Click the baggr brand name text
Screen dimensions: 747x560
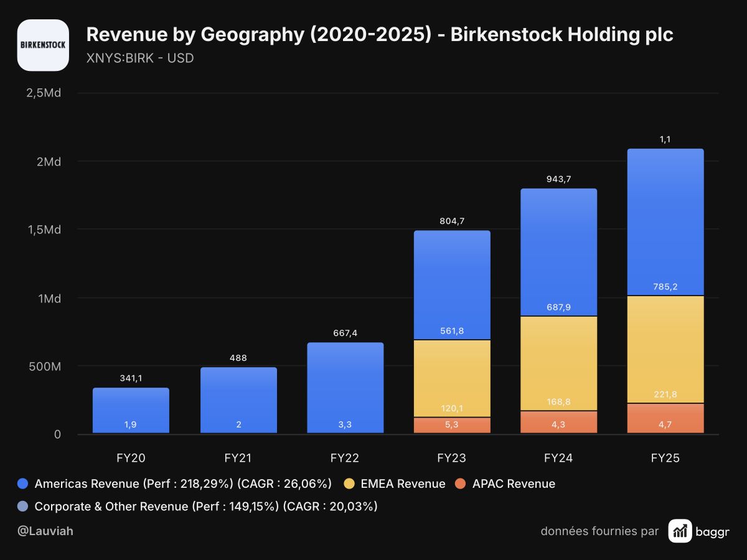713,531
